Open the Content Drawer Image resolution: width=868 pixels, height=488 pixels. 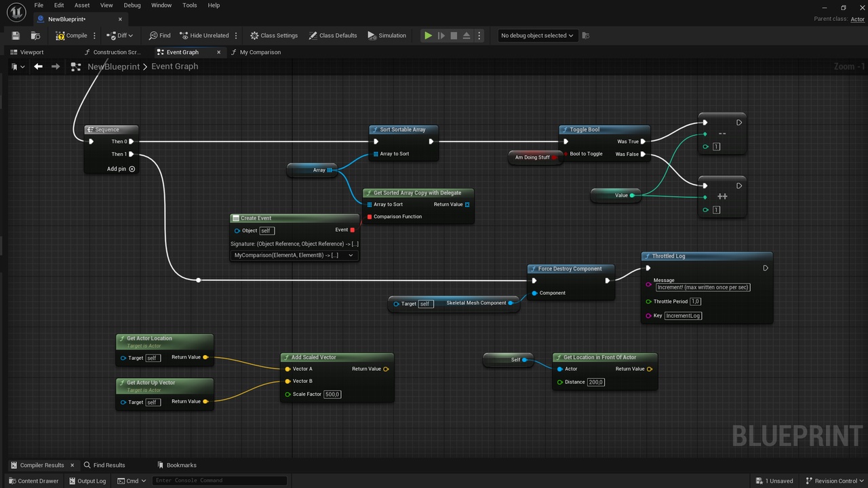pos(33,481)
